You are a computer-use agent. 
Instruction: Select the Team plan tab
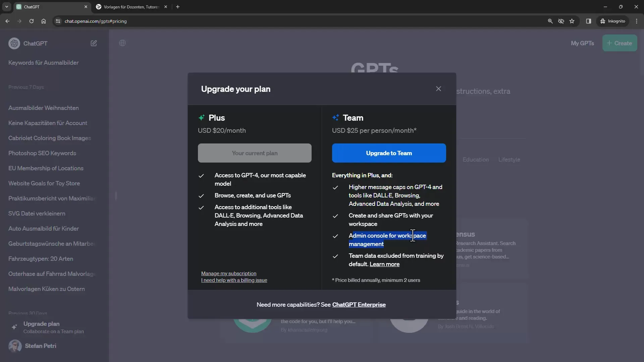pyautogui.click(x=353, y=117)
